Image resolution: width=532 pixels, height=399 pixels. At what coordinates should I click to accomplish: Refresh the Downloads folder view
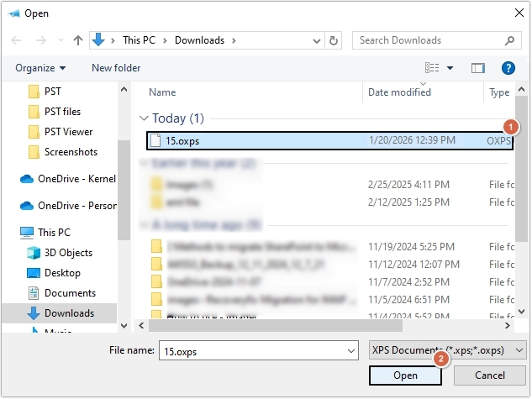334,40
